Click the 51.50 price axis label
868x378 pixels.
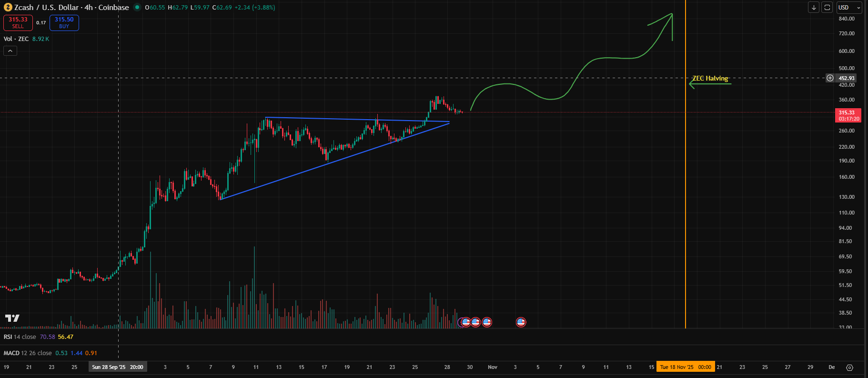coord(846,285)
